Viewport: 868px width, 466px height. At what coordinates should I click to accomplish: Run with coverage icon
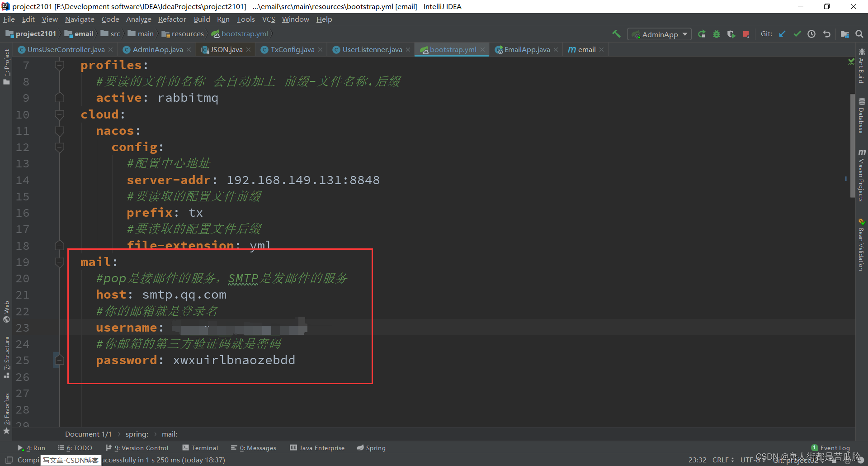[x=731, y=34]
